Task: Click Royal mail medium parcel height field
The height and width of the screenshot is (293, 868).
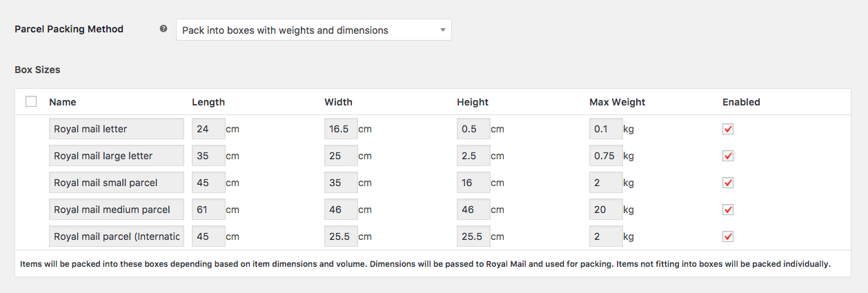Action: click(473, 210)
